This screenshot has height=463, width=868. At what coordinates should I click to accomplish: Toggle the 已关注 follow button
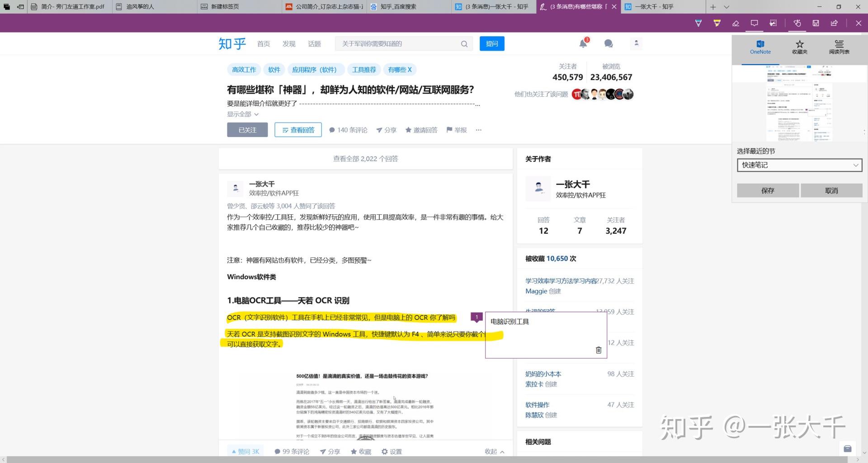(x=247, y=130)
